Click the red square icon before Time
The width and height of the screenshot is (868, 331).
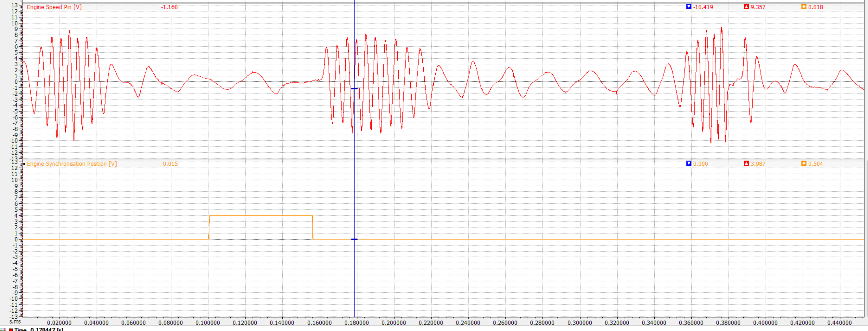tap(11, 330)
